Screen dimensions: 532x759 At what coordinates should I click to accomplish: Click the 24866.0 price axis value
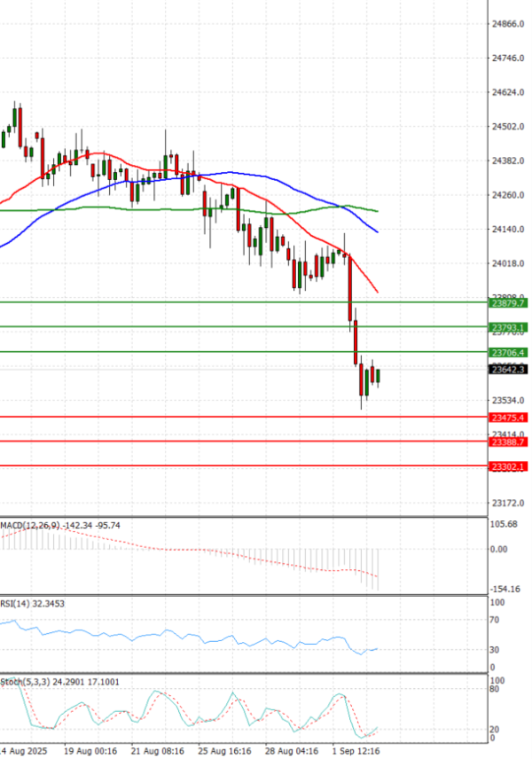(508, 24)
